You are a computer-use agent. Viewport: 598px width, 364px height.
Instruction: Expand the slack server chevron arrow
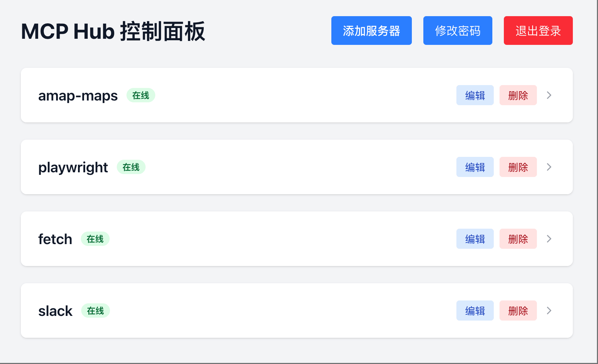pyautogui.click(x=549, y=311)
